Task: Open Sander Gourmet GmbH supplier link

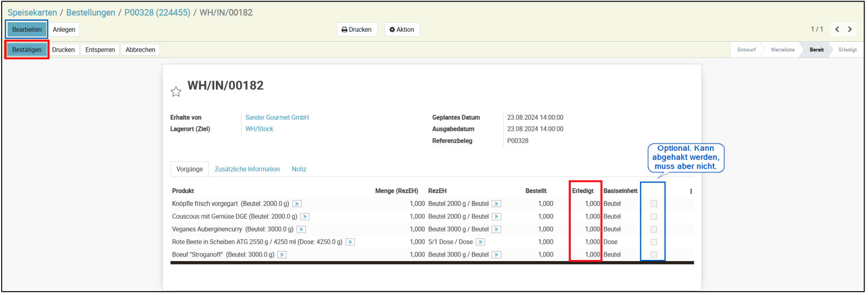Action: click(x=277, y=117)
